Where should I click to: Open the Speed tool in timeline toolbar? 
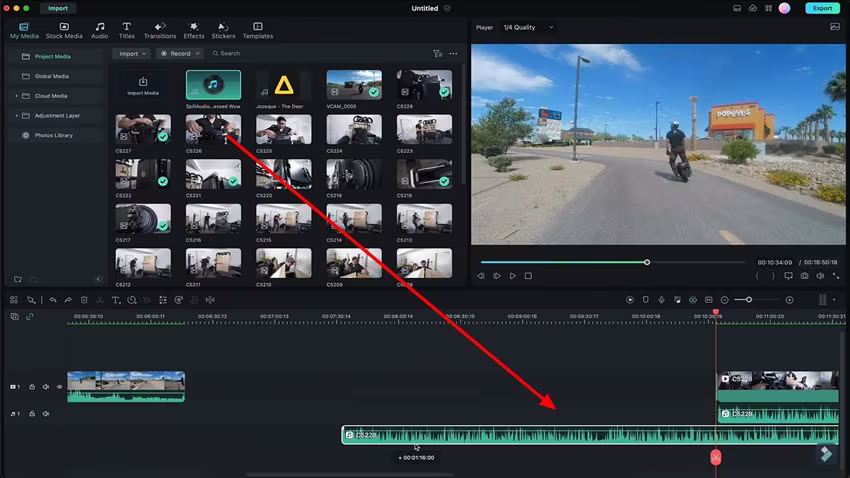pyautogui.click(x=131, y=300)
